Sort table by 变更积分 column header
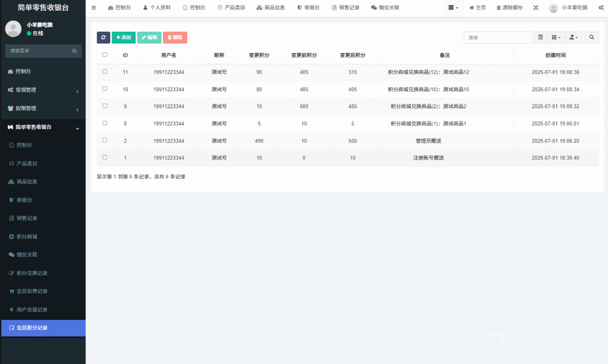 click(259, 55)
